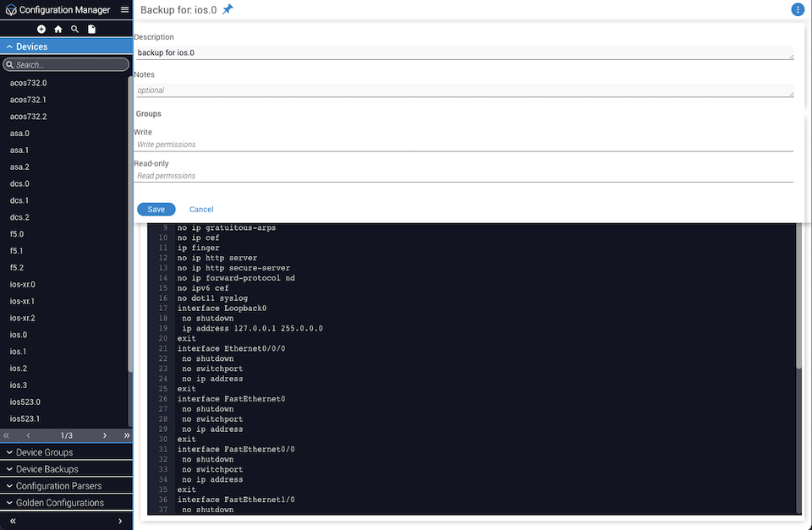
Task: Open the hamburger menu beside Configuration Manager
Action: pos(125,9)
